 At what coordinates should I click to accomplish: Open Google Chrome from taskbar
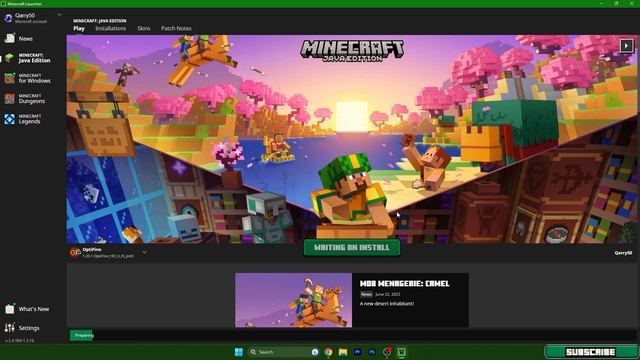point(328,352)
